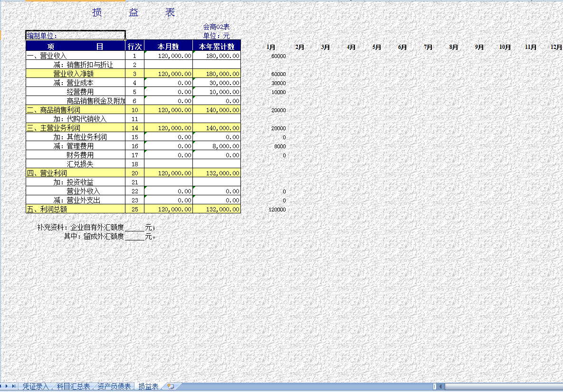Open the 资产负债表 sheet tab

[x=114, y=386]
